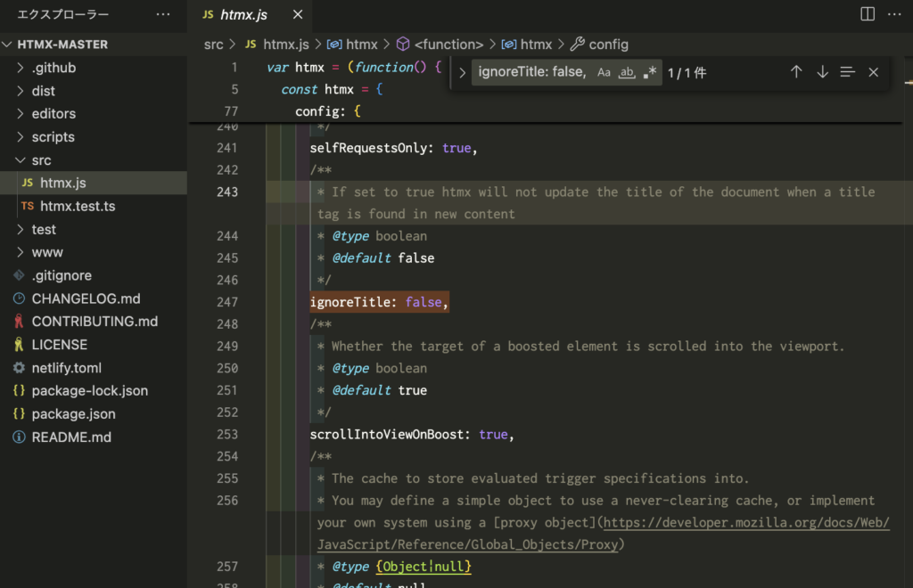Go to previous search match arrow
Viewport: 913px width, 588px height.
(796, 72)
